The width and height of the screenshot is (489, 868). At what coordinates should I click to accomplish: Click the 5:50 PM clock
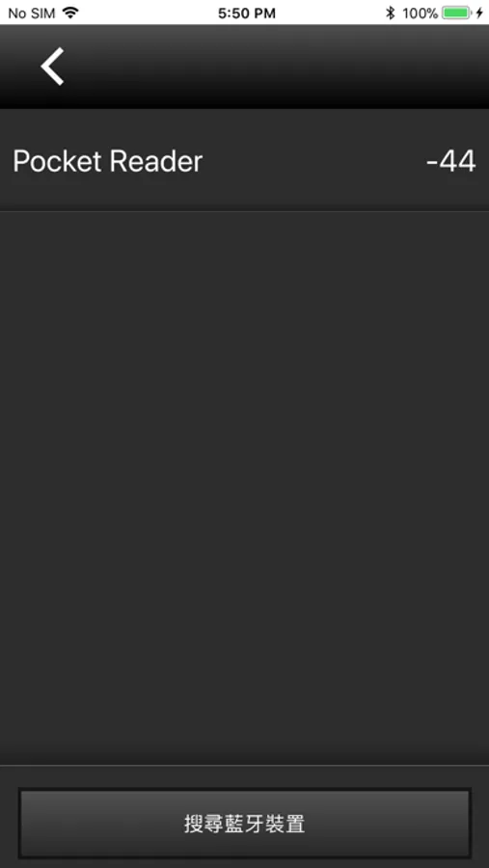(x=247, y=14)
